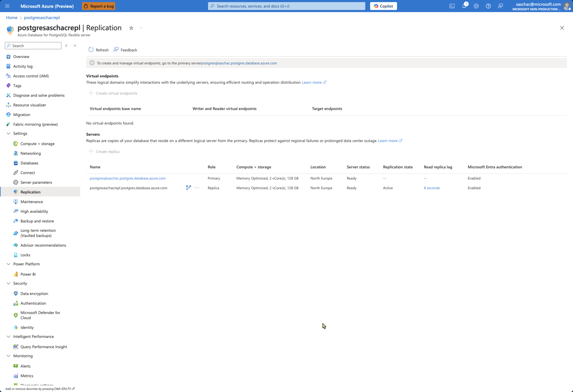The height and width of the screenshot is (392, 573).
Task: Focus the sidebar Search field
Action: pos(33,46)
